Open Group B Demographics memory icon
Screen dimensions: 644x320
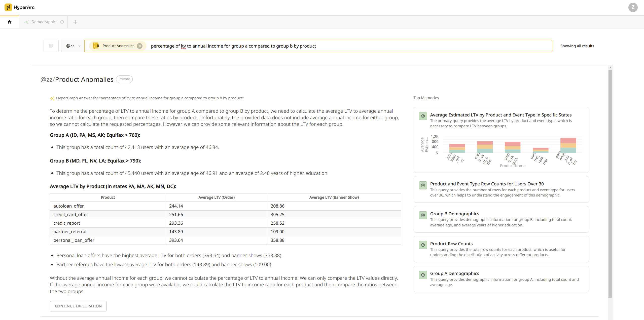tap(423, 215)
